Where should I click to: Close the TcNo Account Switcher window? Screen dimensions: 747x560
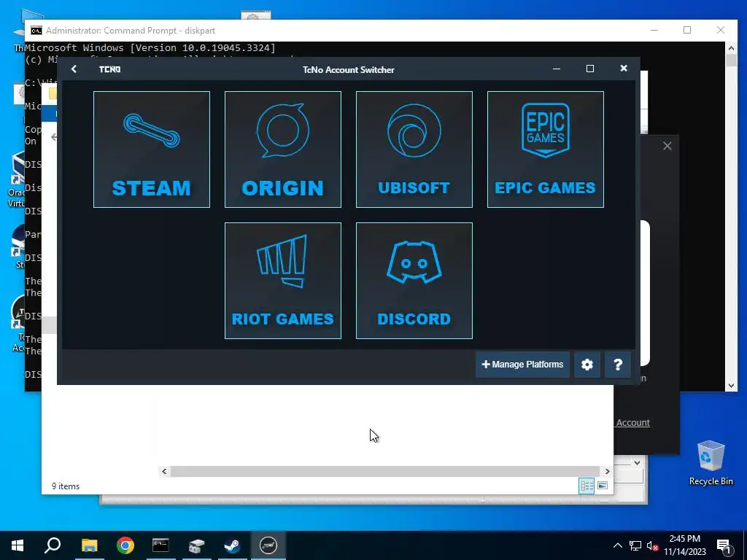click(624, 69)
